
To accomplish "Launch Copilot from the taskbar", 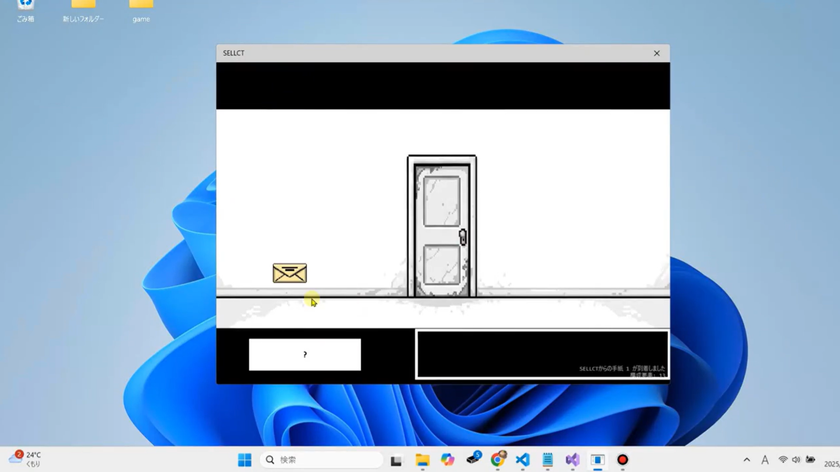I will (x=447, y=460).
